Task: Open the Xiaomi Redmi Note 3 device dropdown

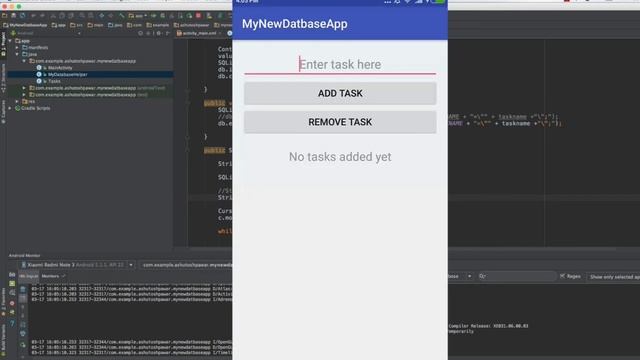Action: click(x=78, y=265)
